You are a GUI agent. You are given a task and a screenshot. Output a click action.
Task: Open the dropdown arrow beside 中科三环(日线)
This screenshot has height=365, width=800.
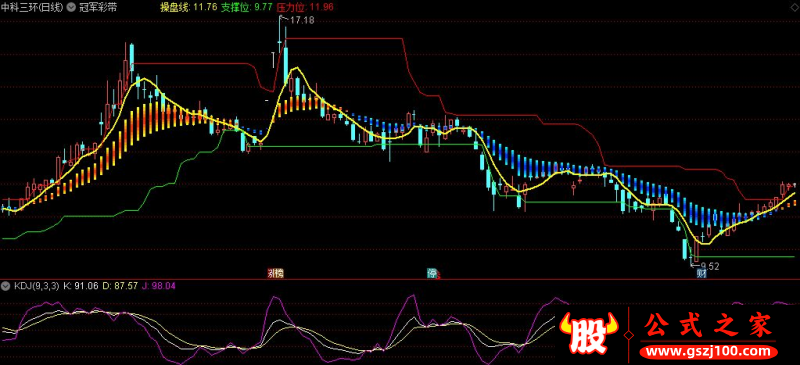click(x=70, y=8)
